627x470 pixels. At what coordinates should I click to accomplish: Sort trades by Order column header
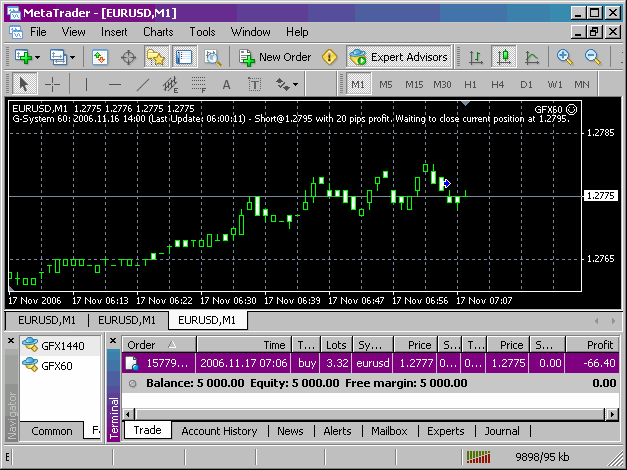point(159,345)
